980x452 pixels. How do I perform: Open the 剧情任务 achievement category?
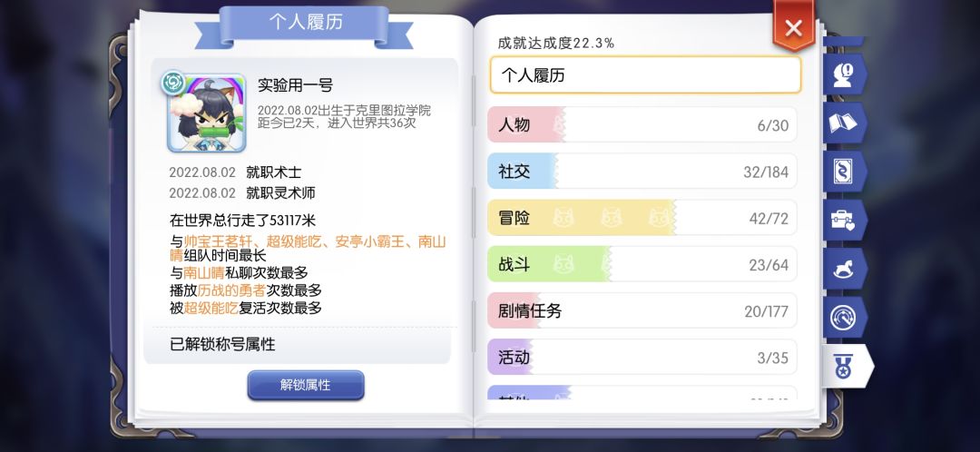pyautogui.click(x=642, y=311)
